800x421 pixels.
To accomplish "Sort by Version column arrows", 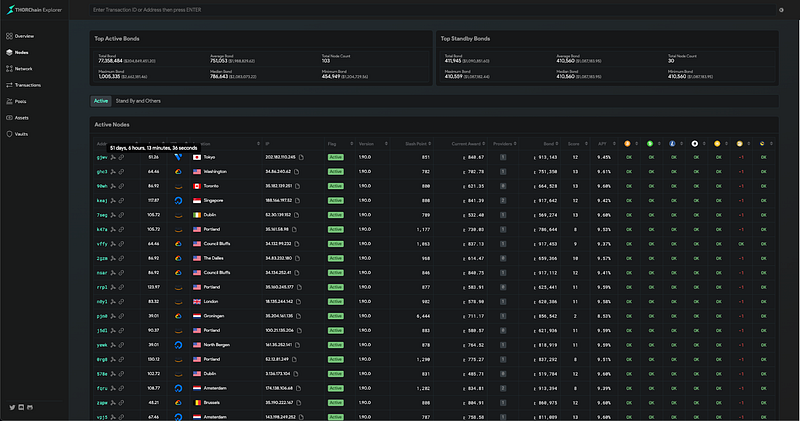I will [x=386, y=144].
